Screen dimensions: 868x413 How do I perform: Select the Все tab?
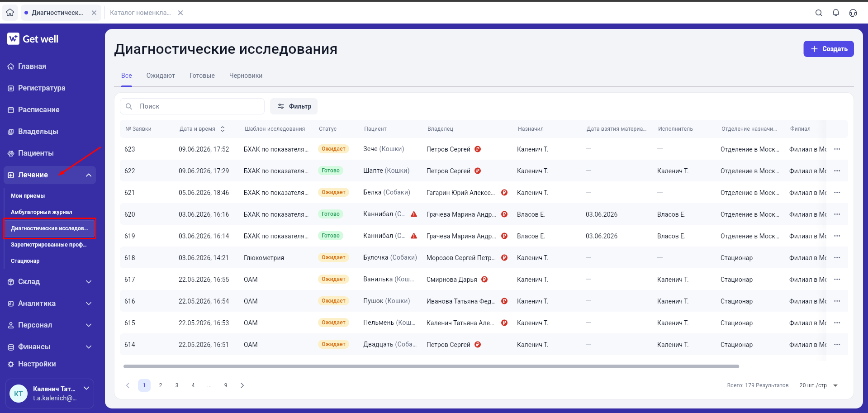point(127,76)
